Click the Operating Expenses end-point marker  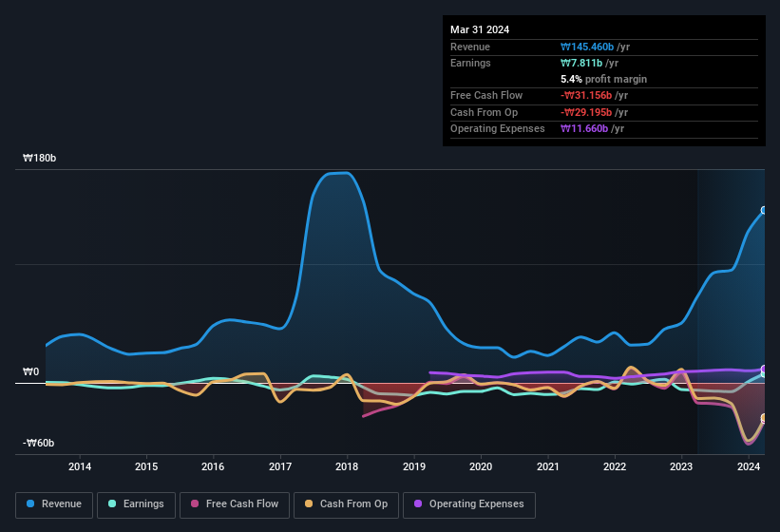[x=764, y=369]
